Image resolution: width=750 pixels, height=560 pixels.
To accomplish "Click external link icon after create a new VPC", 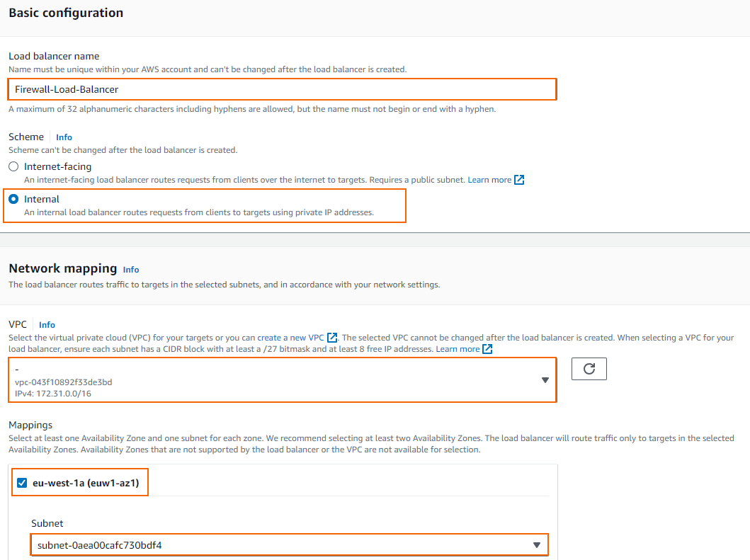I will click(x=332, y=338).
